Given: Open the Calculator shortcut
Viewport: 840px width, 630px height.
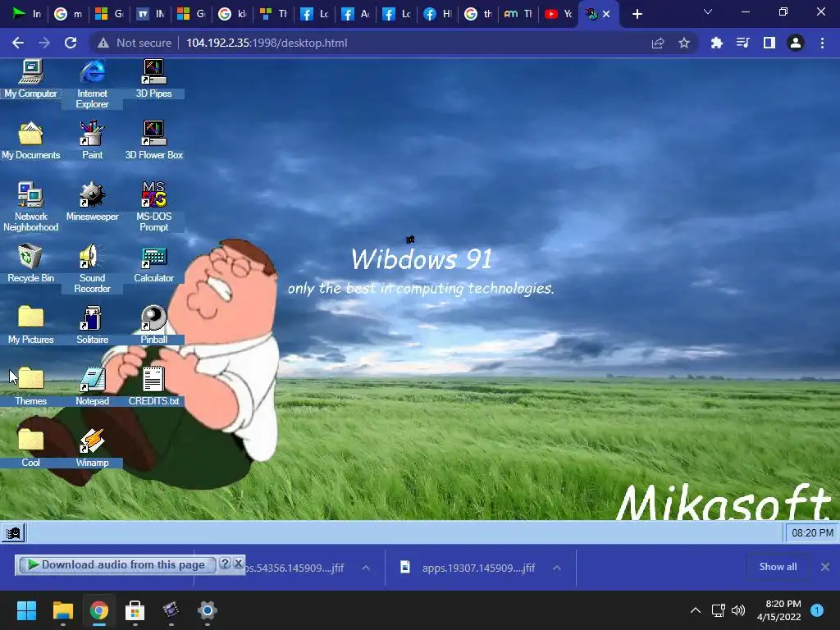Looking at the screenshot, I should click(x=153, y=263).
